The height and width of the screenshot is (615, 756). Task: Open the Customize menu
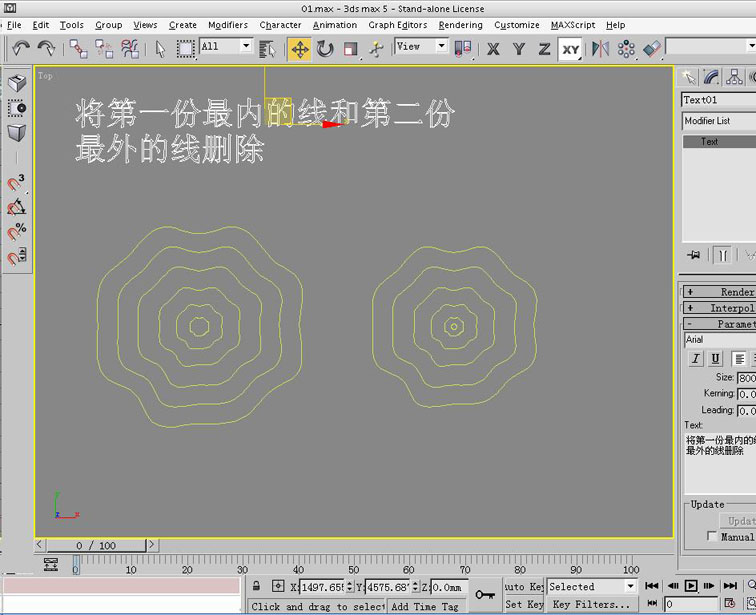(x=516, y=25)
